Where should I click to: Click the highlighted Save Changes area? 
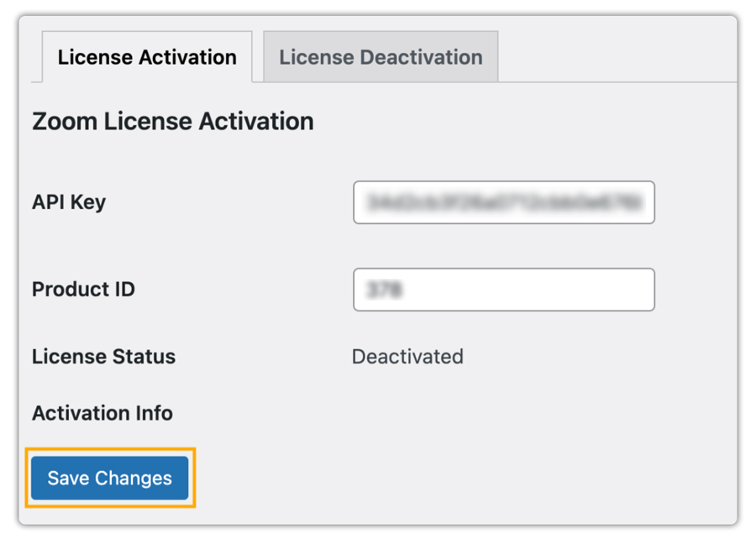tap(108, 478)
